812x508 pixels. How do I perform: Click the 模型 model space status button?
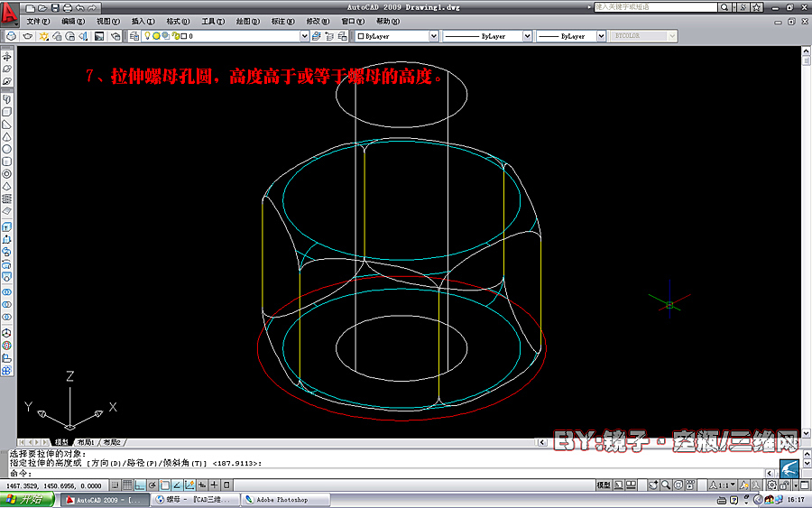604,485
